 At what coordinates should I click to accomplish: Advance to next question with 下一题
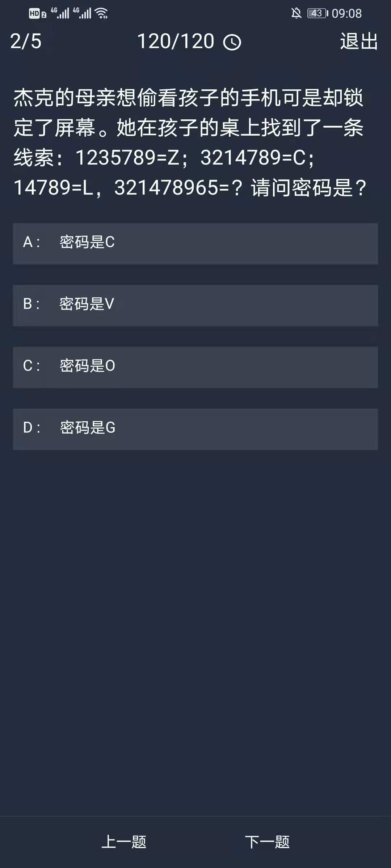click(x=267, y=842)
